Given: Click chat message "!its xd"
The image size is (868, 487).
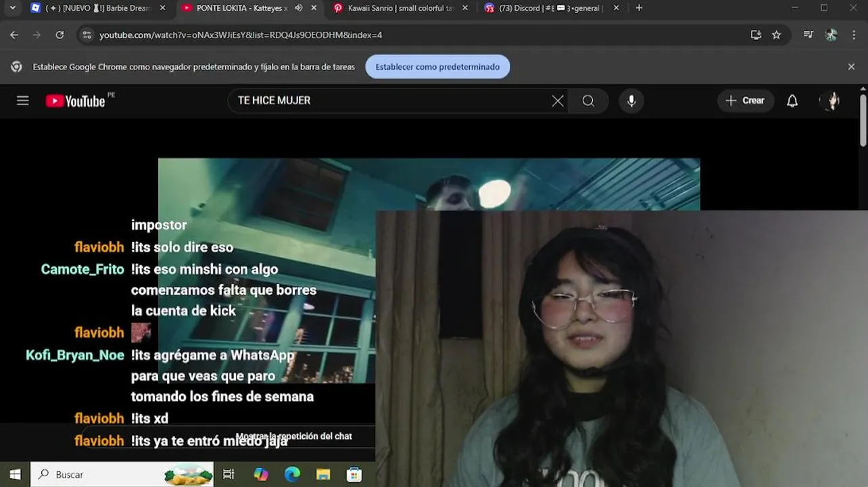Looking at the screenshot, I should (x=149, y=419).
